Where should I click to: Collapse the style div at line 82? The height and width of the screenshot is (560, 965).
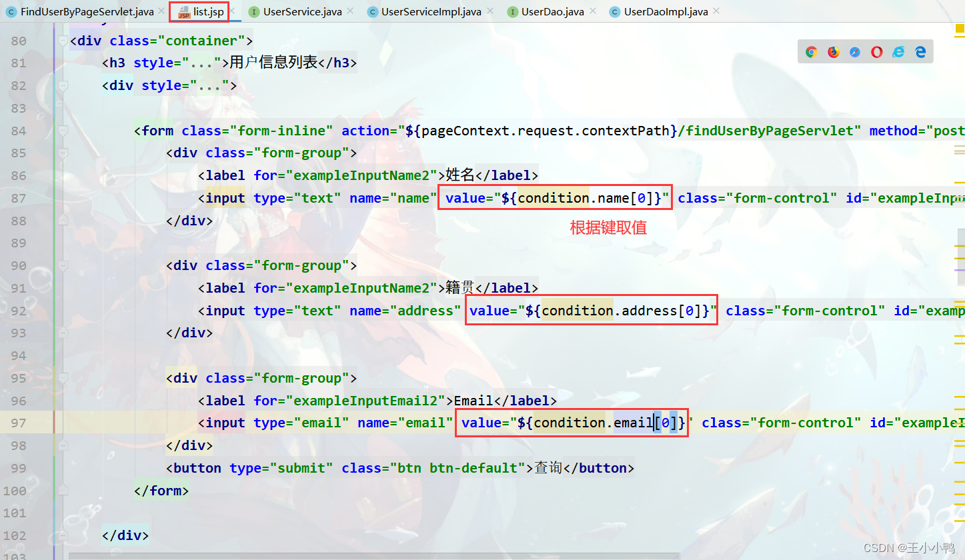pyautogui.click(x=63, y=85)
